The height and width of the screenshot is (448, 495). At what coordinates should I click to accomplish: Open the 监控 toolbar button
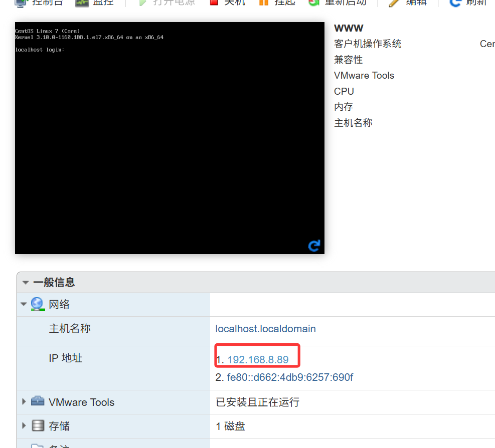[94, 3]
